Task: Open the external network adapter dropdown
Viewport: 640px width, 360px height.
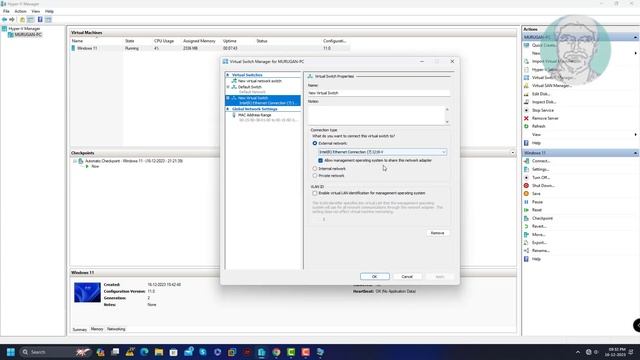Action: (x=382, y=152)
